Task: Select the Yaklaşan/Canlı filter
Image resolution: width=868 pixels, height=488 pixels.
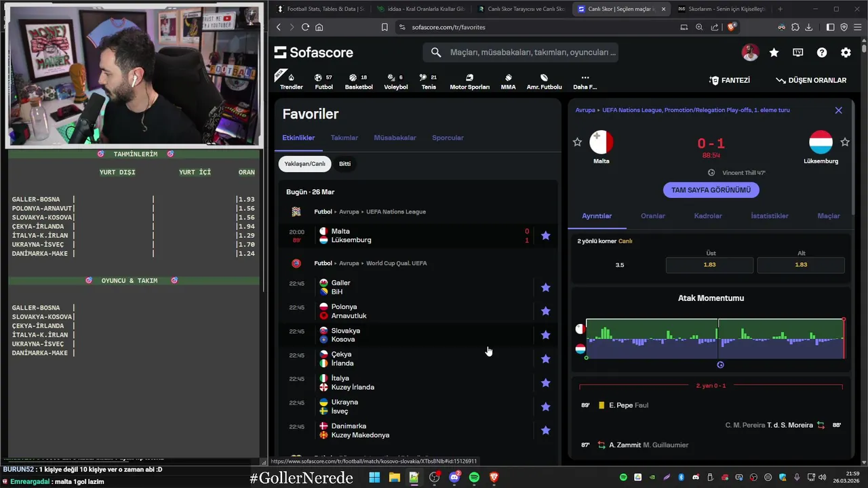Action: pyautogui.click(x=304, y=163)
